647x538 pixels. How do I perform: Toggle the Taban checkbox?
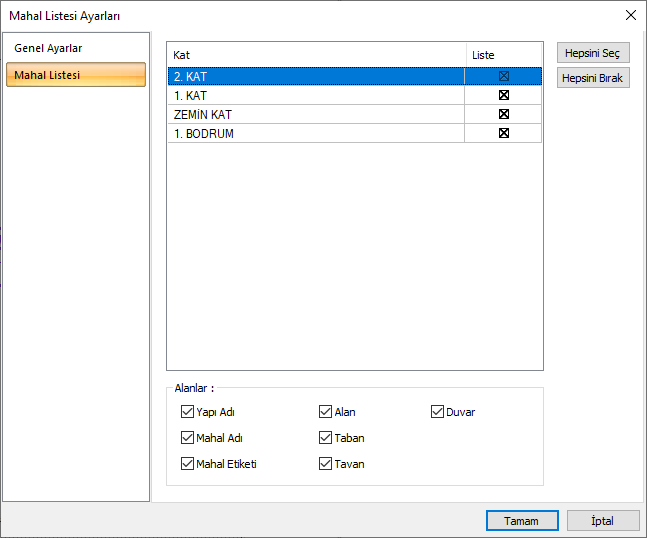tap(326, 438)
